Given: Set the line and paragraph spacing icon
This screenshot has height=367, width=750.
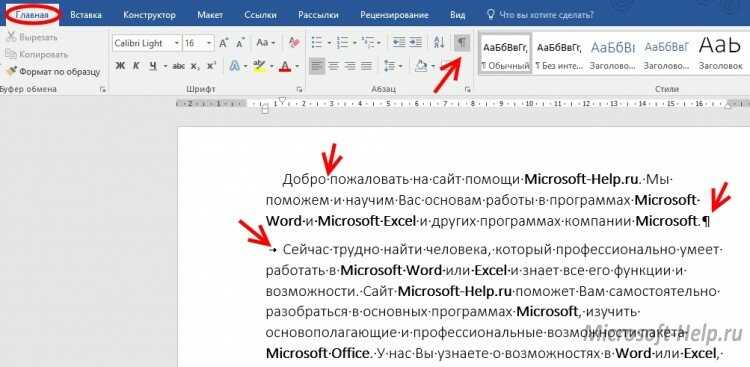Looking at the screenshot, I should pos(390,66).
